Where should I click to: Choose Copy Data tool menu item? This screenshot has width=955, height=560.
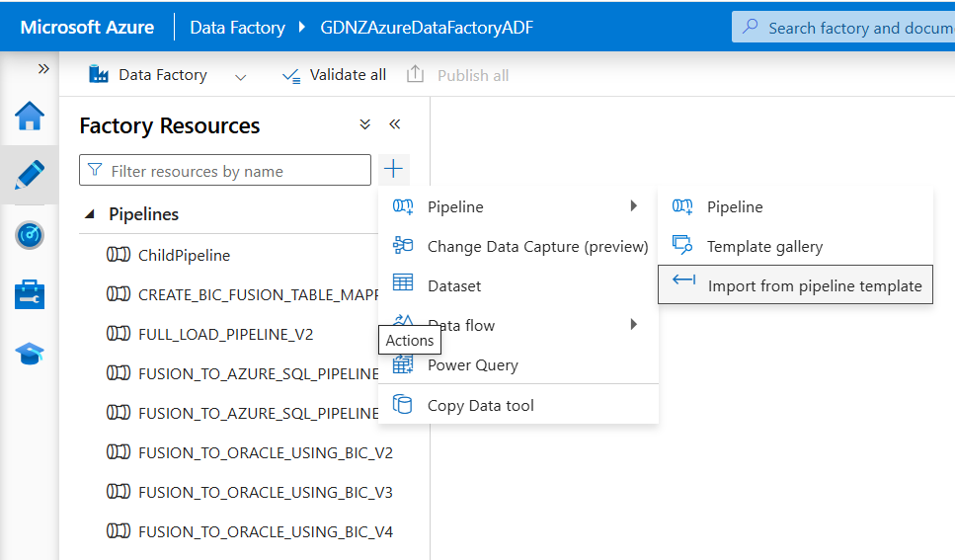(517, 405)
